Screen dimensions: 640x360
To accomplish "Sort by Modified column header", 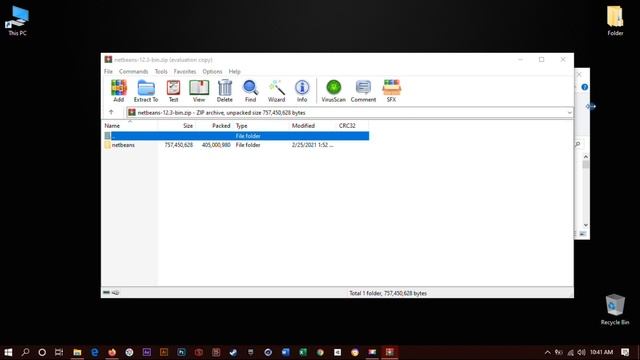I will point(313,126).
